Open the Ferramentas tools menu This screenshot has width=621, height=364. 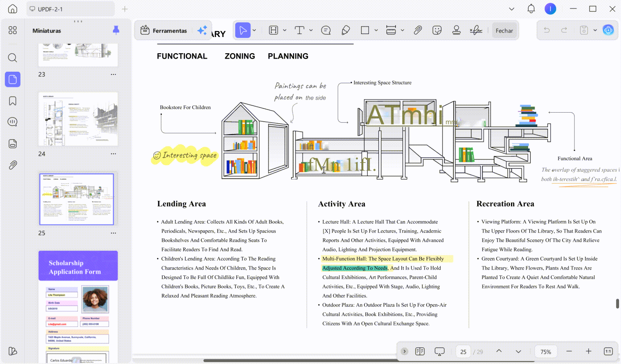pyautogui.click(x=164, y=31)
